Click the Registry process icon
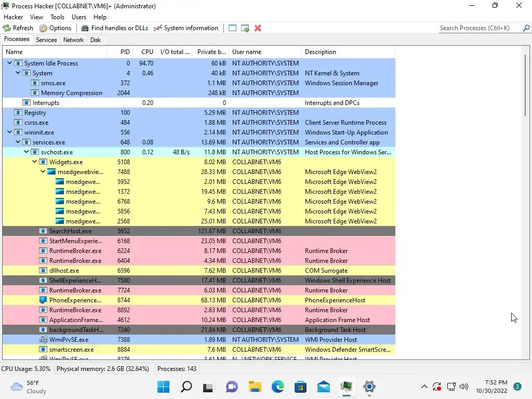The image size is (532, 399). (x=18, y=113)
